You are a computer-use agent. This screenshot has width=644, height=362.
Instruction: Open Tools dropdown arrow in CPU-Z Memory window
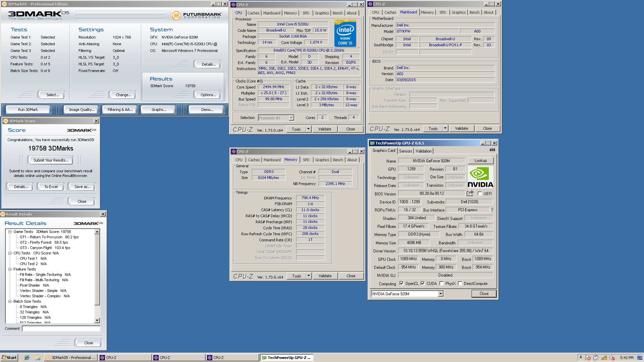pos(309,276)
